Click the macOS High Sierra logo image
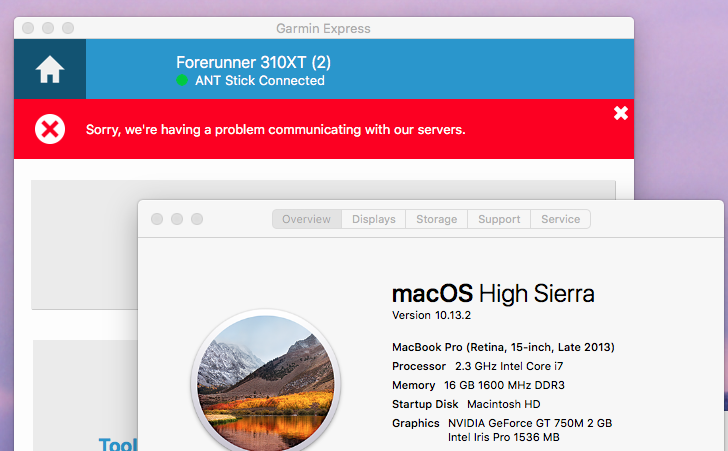This screenshot has height=451, width=728. [266, 382]
